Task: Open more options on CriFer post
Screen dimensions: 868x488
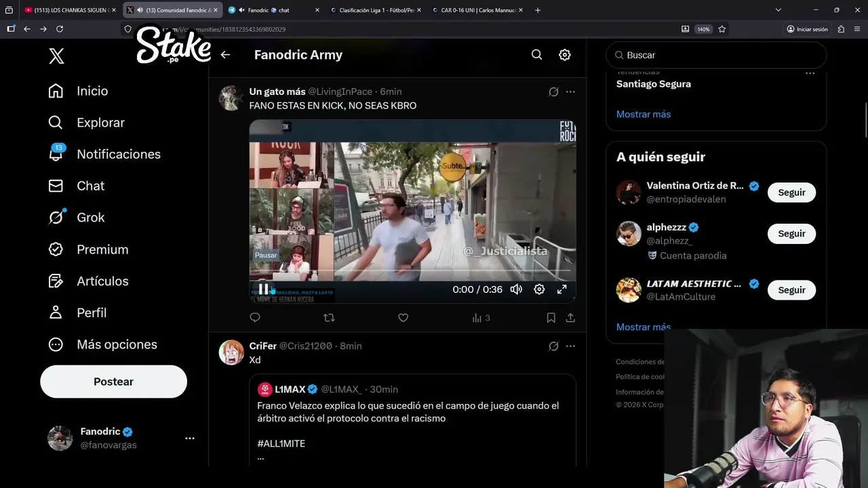Action: (x=570, y=346)
